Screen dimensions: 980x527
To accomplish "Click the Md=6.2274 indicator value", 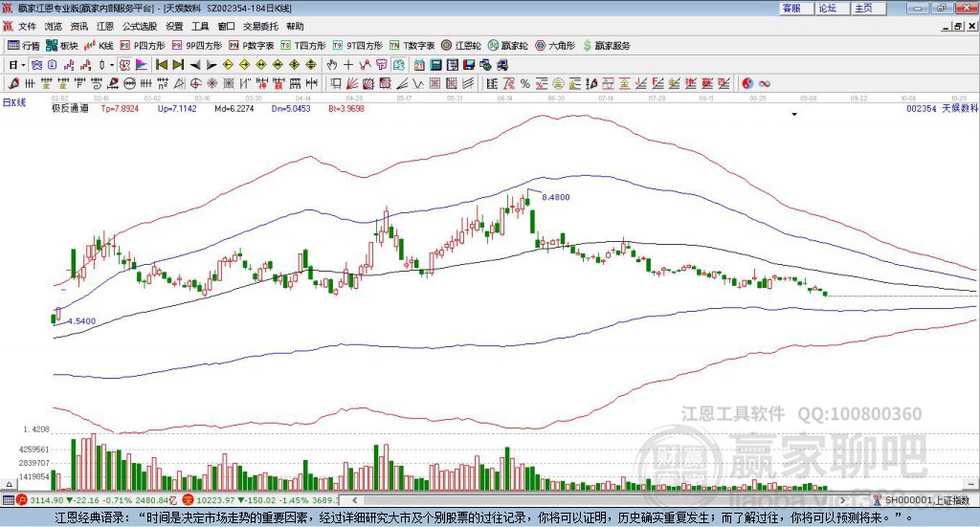I will (234, 109).
